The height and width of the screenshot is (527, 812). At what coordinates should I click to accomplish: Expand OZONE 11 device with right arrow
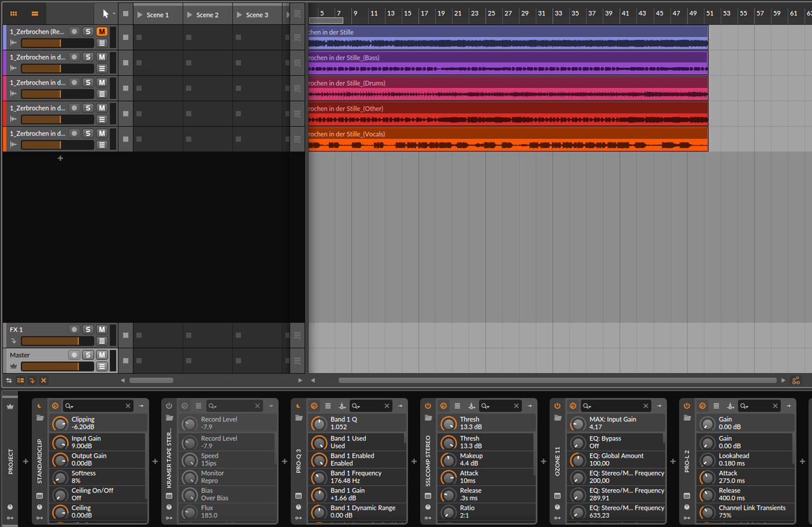659,406
